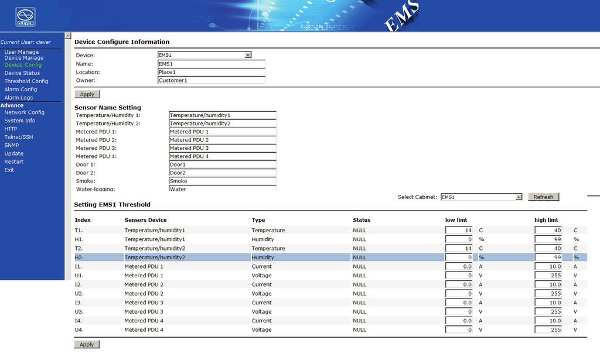Open the Select Cabinet dropdown
600x364 pixels.
point(482,197)
